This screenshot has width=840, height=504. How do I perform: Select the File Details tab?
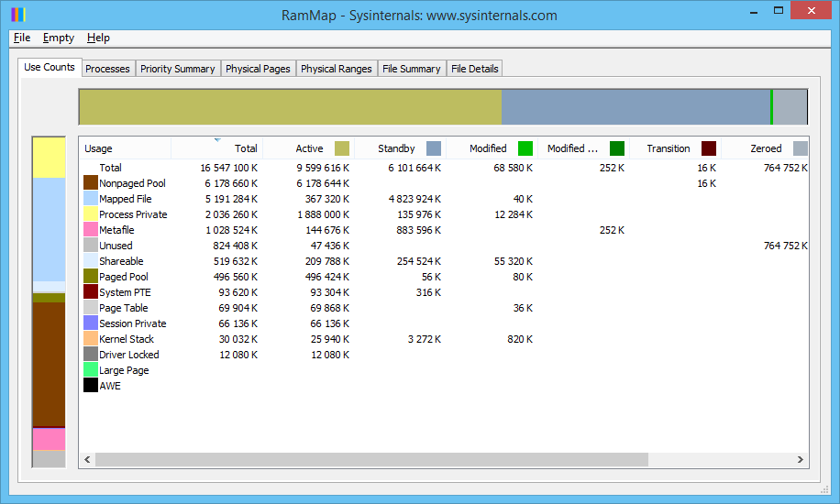474,69
